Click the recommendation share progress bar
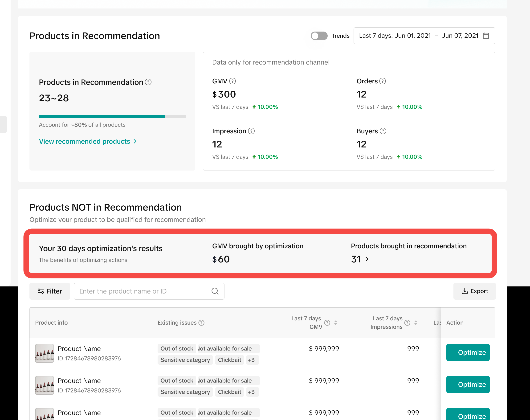This screenshot has width=530, height=420. tap(112, 116)
